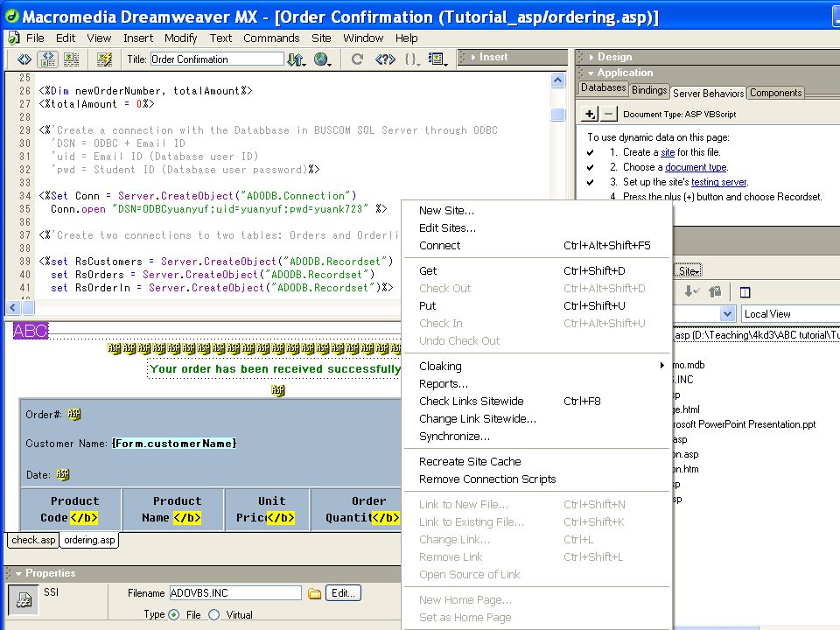Toggle Live Data View lightning icon
The height and width of the screenshot is (630, 840).
pos(104,59)
